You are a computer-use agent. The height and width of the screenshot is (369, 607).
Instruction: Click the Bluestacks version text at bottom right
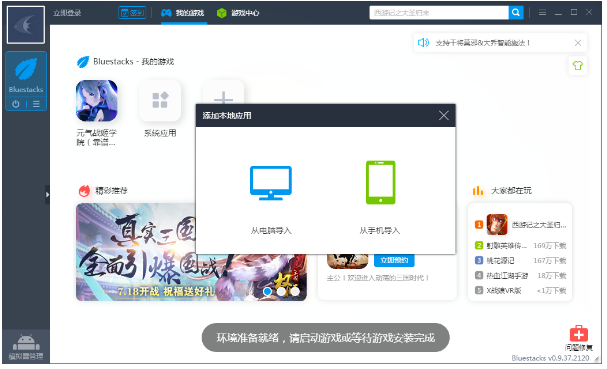550,358
